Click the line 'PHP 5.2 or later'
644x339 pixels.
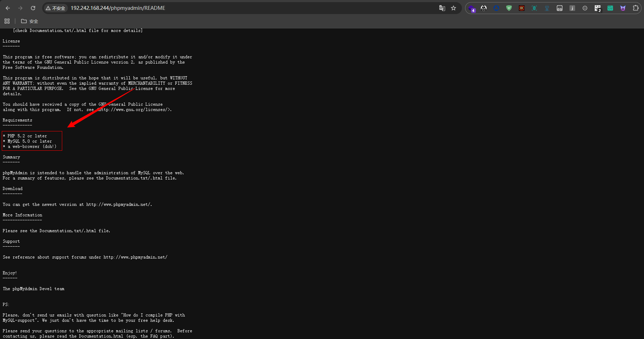(x=27, y=136)
